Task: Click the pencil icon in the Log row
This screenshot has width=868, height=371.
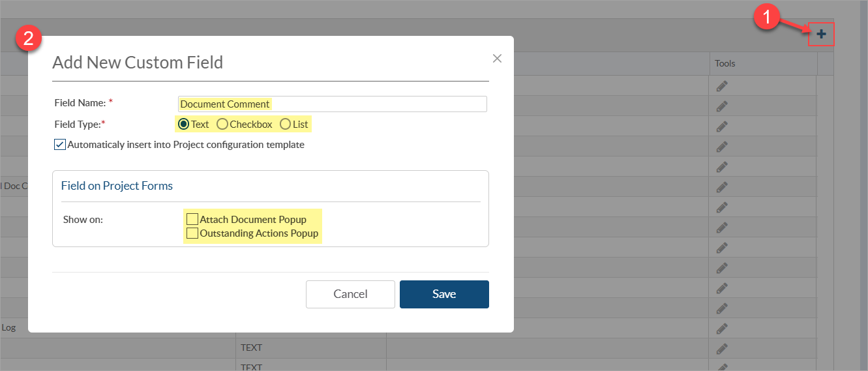Action: [x=721, y=328]
